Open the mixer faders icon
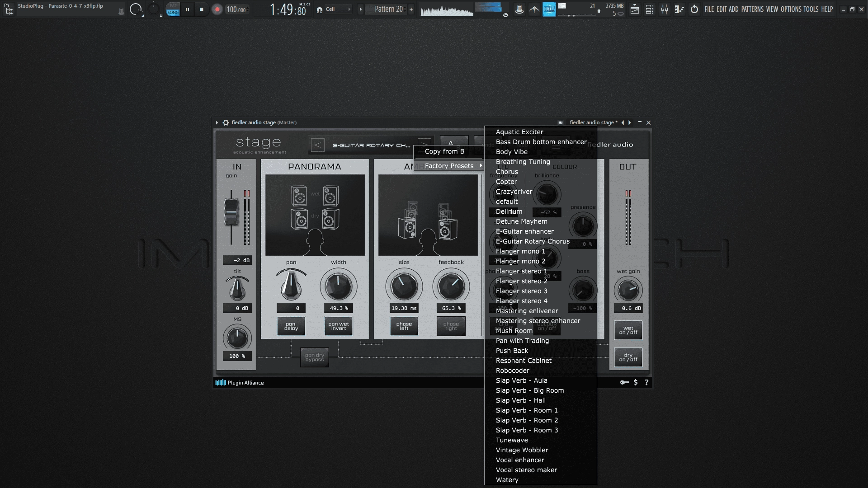868x488 pixels. click(x=665, y=9)
